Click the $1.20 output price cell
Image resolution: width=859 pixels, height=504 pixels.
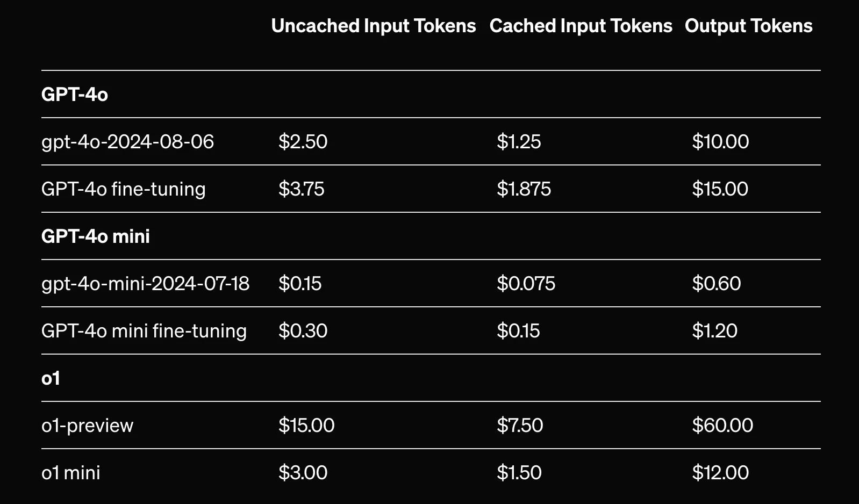click(714, 331)
